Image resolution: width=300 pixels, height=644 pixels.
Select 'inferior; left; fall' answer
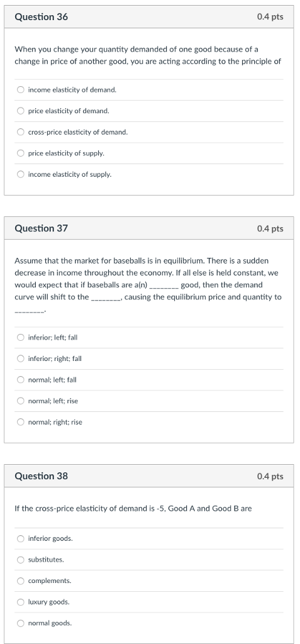pos(21,337)
